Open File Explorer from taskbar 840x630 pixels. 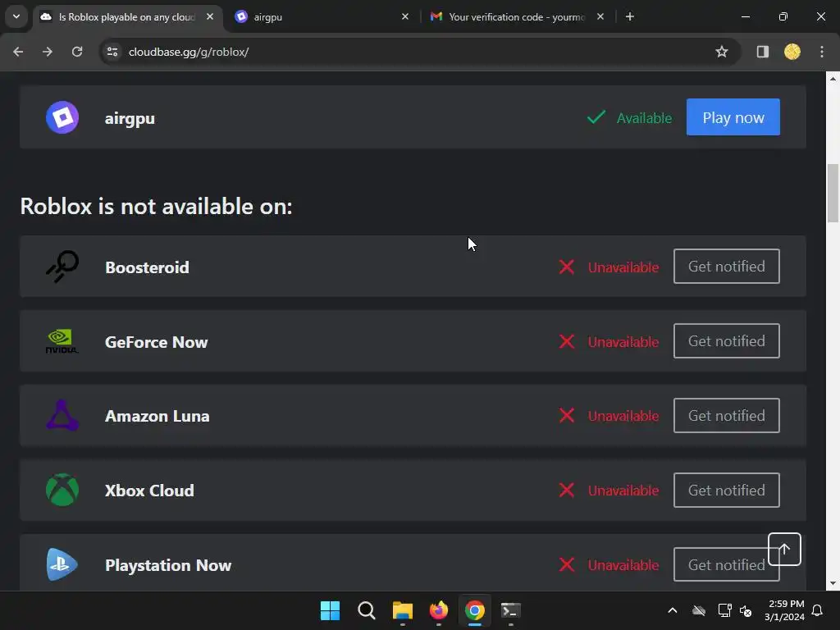point(402,610)
